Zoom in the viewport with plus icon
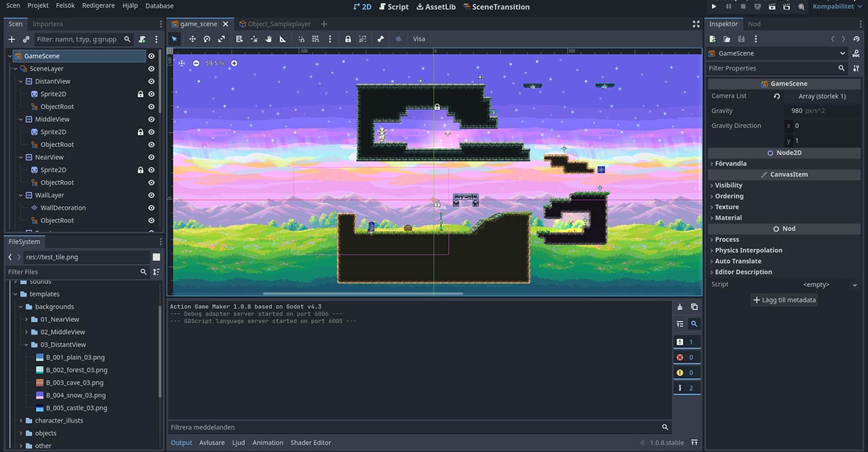868x452 pixels. 234,63
